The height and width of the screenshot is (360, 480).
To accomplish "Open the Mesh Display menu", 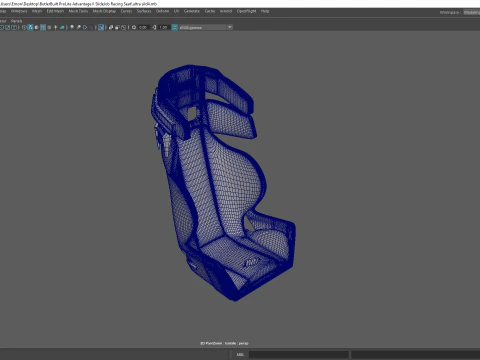I will point(104,11).
